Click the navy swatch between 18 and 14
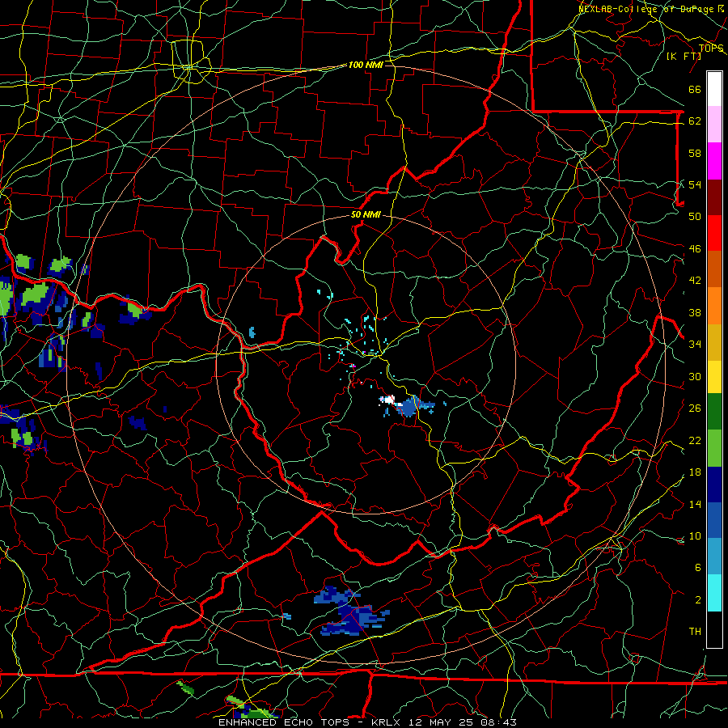The width and height of the screenshot is (728, 728). [x=714, y=485]
